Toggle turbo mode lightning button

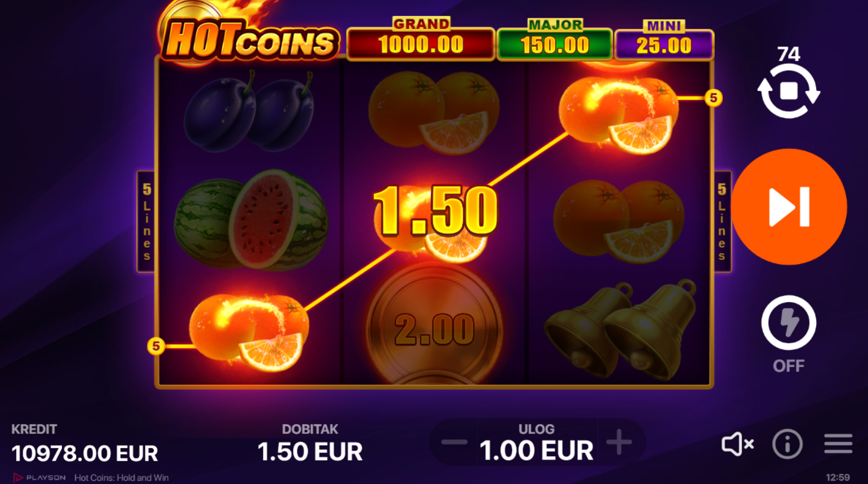(x=788, y=323)
